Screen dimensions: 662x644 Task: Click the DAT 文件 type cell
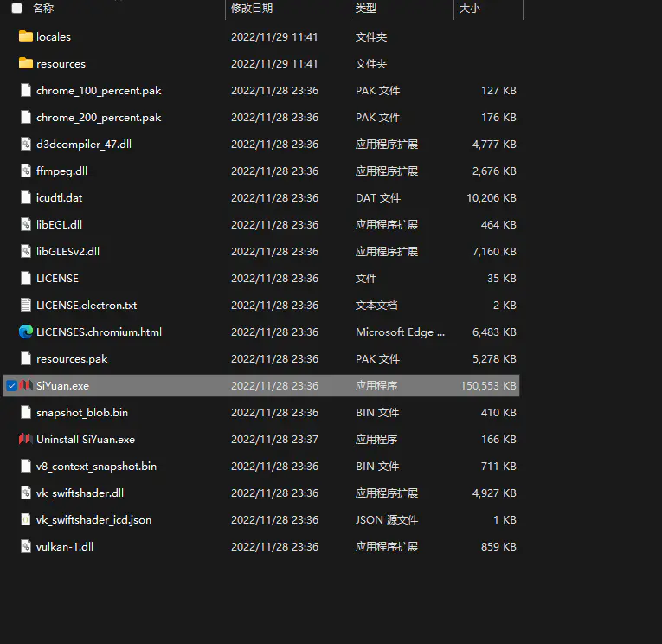(x=378, y=197)
